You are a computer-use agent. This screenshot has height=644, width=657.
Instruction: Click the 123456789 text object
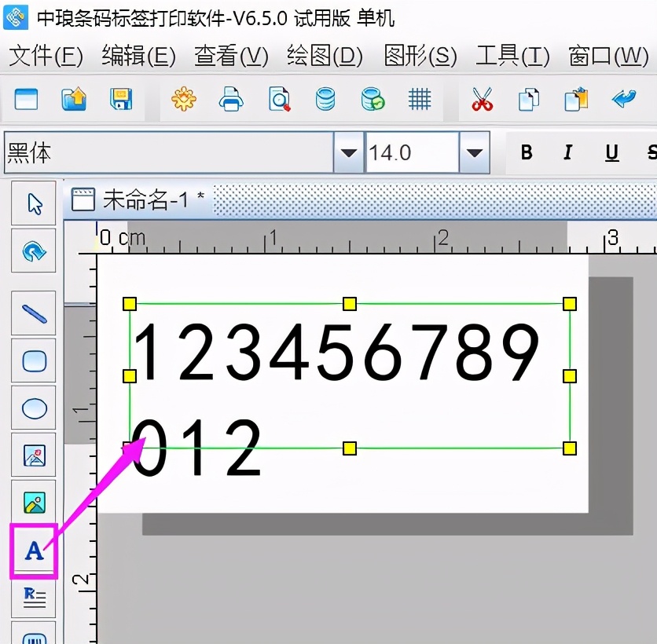(x=336, y=353)
